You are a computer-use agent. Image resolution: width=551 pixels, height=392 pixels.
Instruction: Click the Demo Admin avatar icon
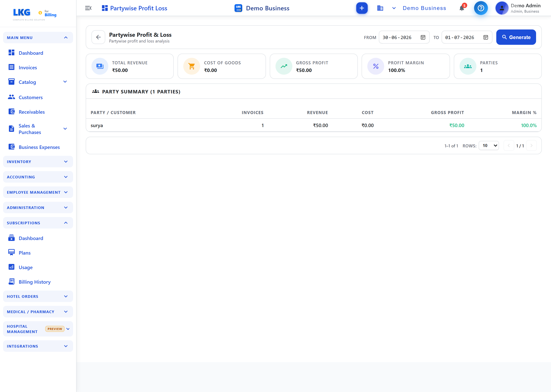click(502, 8)
